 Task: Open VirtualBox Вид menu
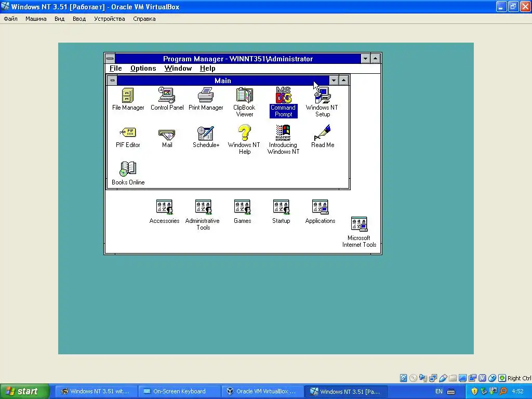(59, 19)
